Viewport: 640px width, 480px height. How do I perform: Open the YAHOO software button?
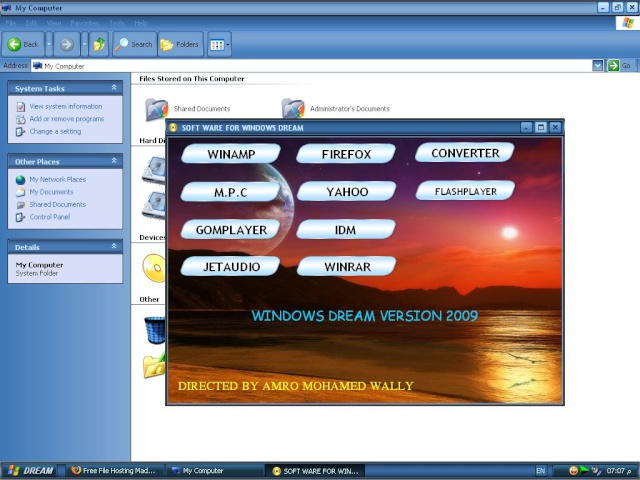click(x=347, y=191)
